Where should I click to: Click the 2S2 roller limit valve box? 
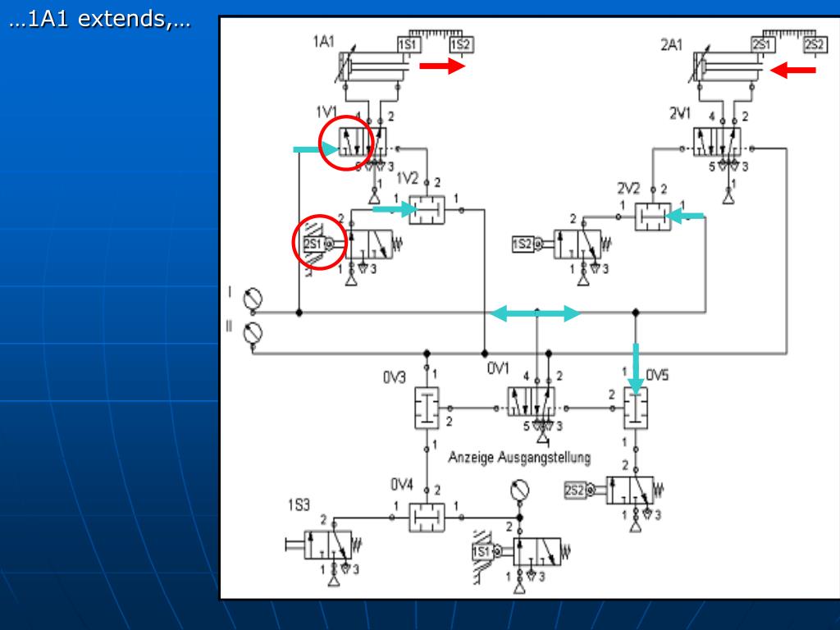click(575, 491)
